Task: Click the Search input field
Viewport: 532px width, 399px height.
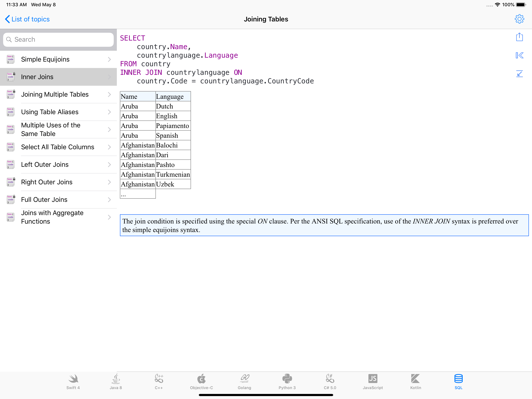Action: 58,40
